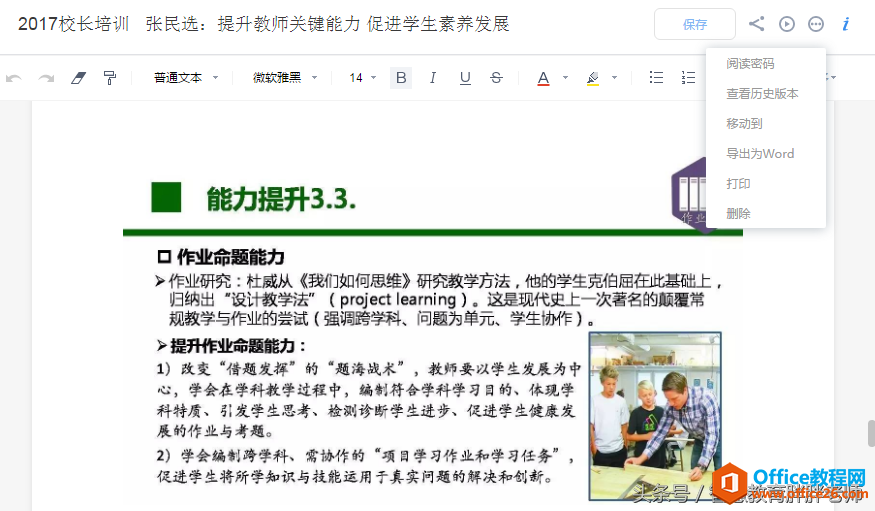Screen dimensions: 875x511
Task: Apply red font color A icon
Action: pyautogui.click(x=543, y=78)
